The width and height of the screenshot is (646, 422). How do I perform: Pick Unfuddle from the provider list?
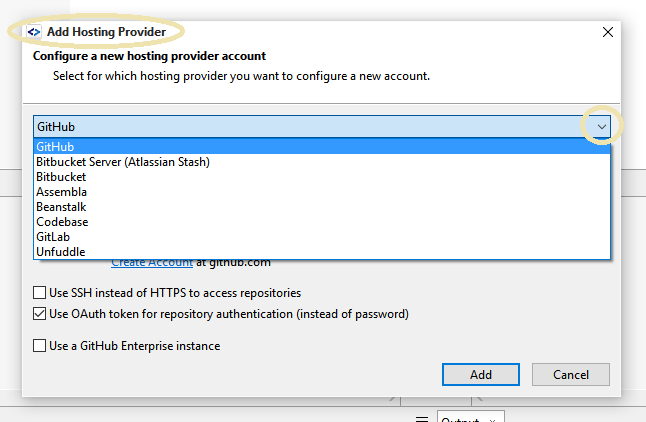(61, 252)
